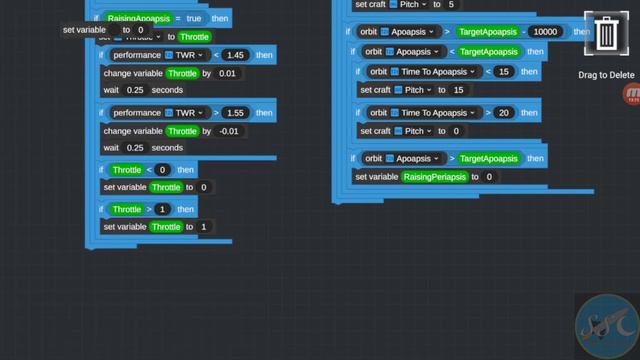Viewport: 640px width, 360px height.
Task: Open TWR dropdown in the less-than 1.45 condition
Action: tap(189, 55)
